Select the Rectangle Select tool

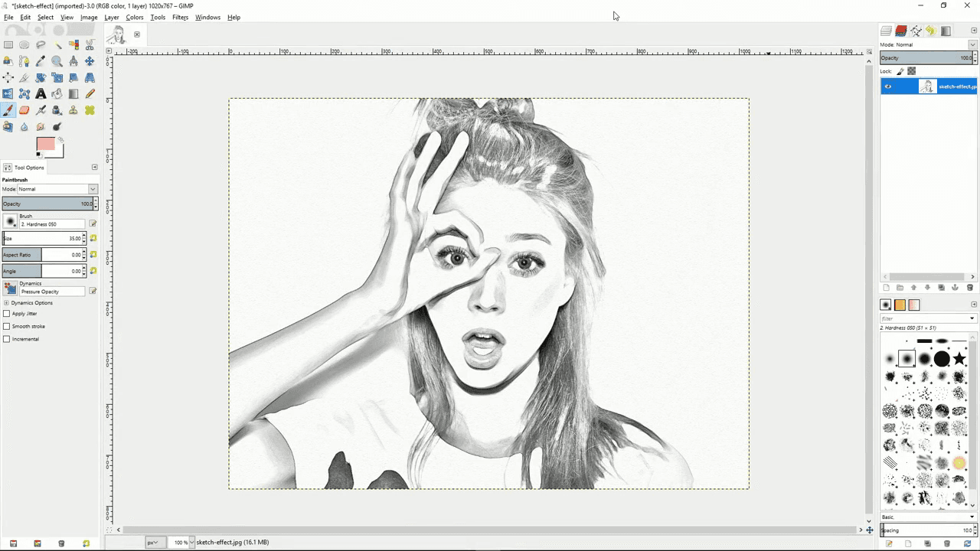8,44
